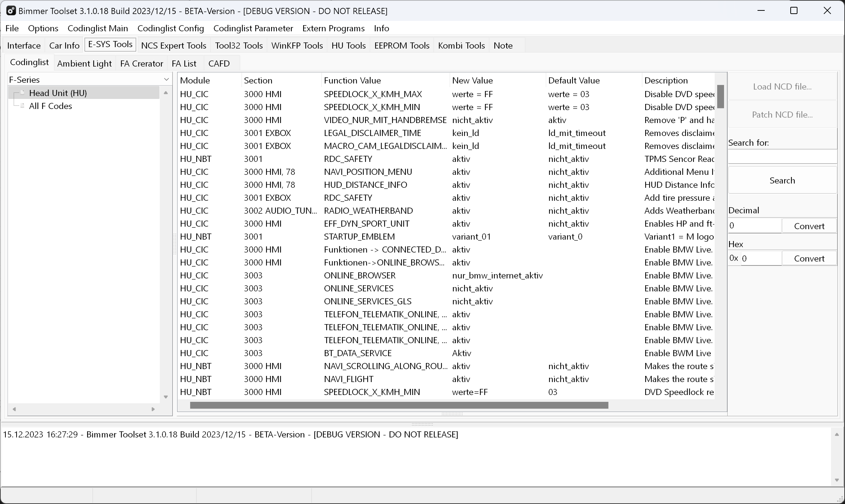Image resolution: width=845 pixels, height=504 pixels.
Task: Open the File menu
Action: [x=12, y=28]
